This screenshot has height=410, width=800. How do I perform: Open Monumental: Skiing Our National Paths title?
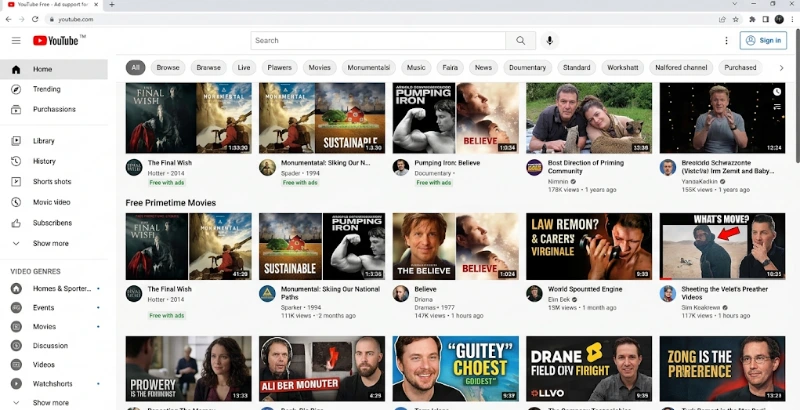pos(331,293)
